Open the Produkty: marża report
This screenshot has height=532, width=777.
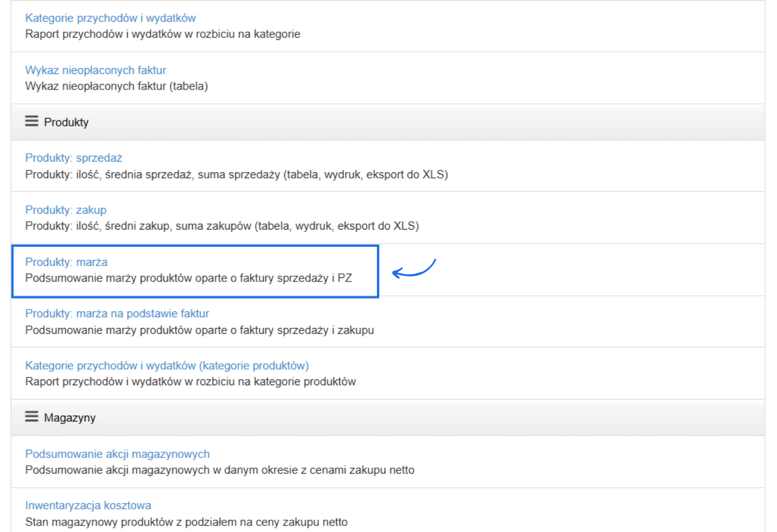point(66,262)
